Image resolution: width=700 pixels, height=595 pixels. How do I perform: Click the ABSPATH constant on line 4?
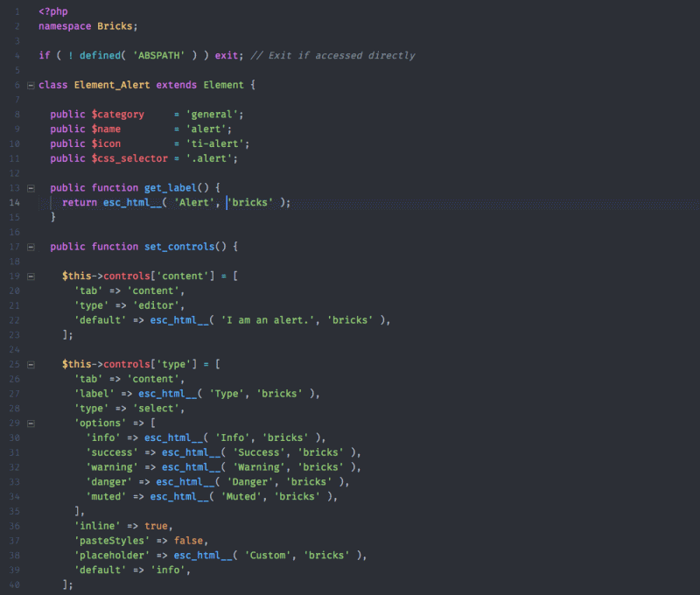[x=157, y=55]
